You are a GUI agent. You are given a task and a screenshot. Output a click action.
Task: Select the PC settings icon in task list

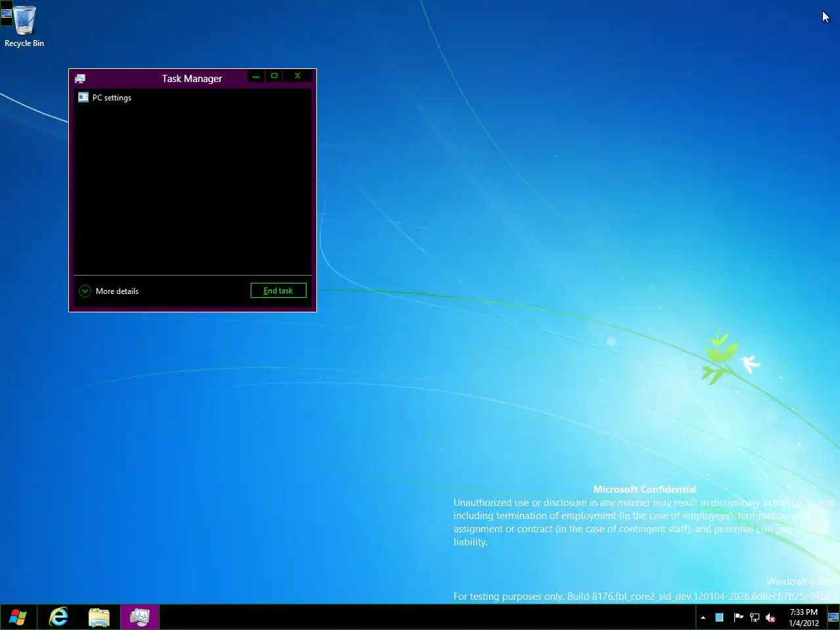pos(83,97)
